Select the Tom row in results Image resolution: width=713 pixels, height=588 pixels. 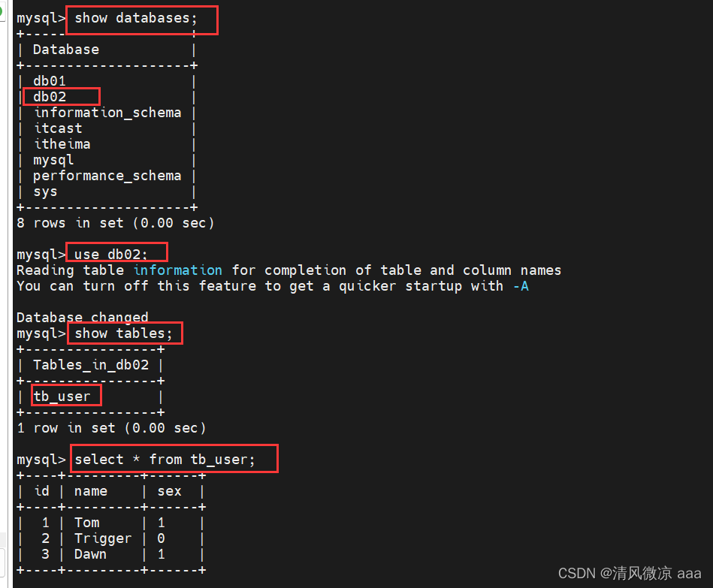pyautogui.click(x=111, y=523)
